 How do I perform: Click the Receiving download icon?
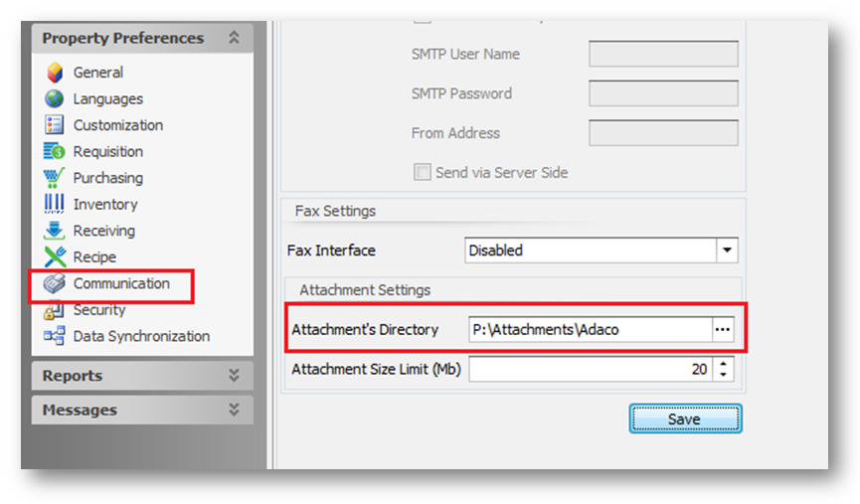tap(55, 231)
